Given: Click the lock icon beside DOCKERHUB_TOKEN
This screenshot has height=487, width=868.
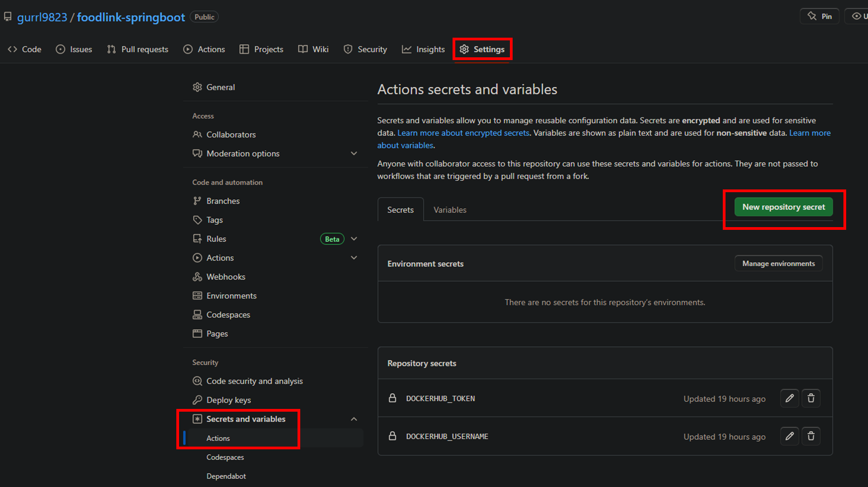Looking at the screenshot, I should (x=393, y=398).
